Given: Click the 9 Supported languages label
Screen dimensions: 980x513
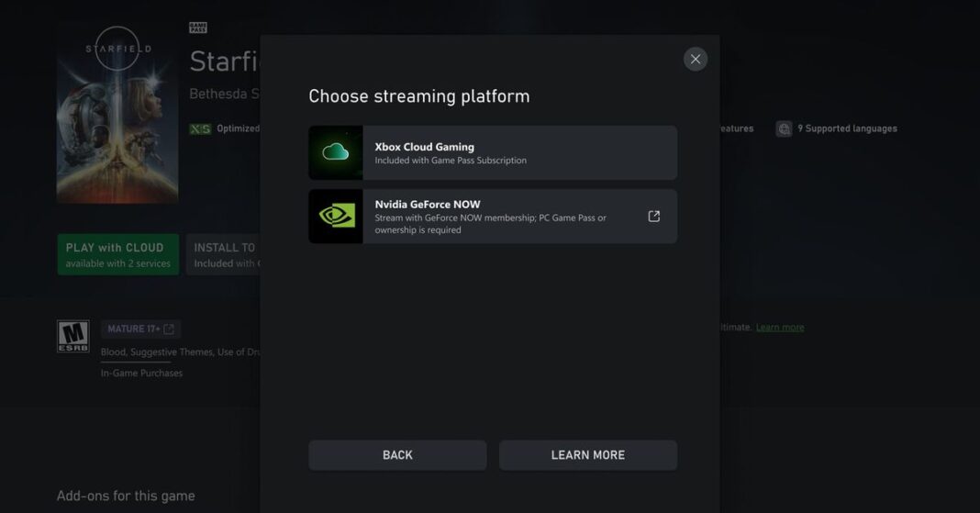Looking at the screenshot, I should (847, 128).
